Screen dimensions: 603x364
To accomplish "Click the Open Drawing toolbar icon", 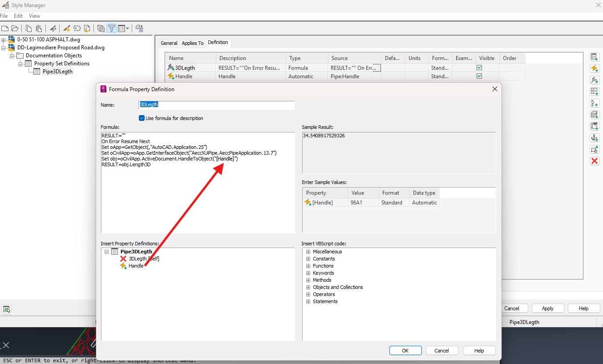I will pyautogui.click(x=15, y=28).
